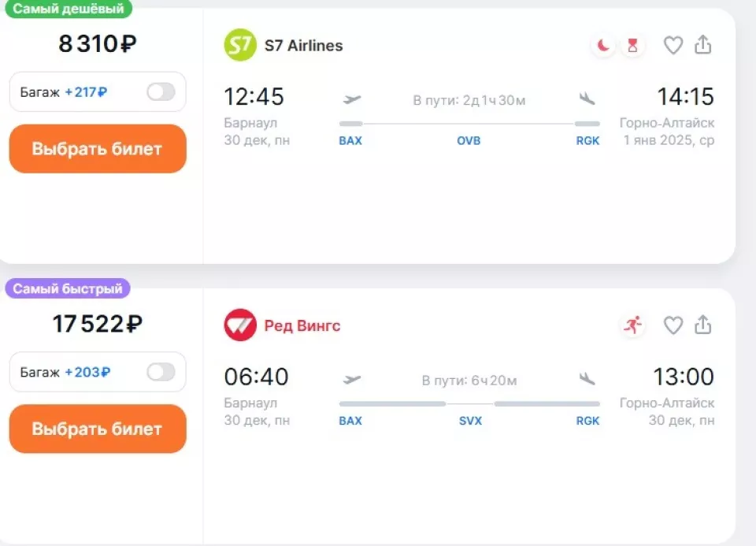Select the 8 310₽ ticket button
The image size is (756, 546).
(x=98, y=149)
